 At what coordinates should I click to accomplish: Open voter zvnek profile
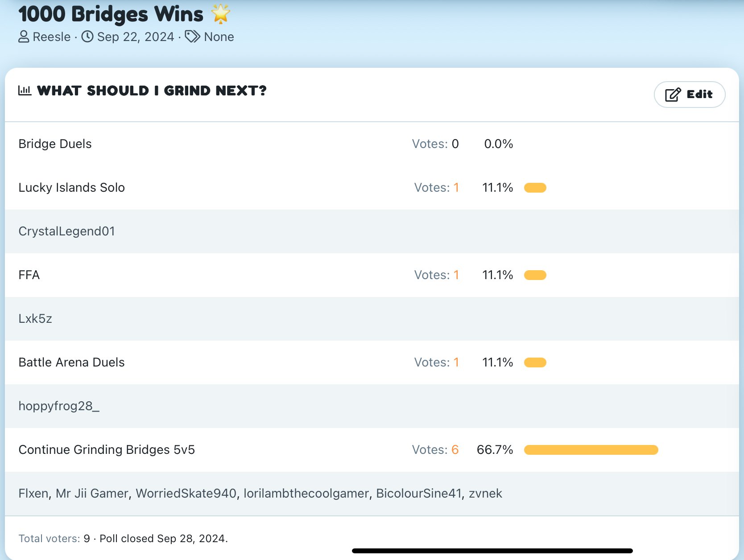485,493
